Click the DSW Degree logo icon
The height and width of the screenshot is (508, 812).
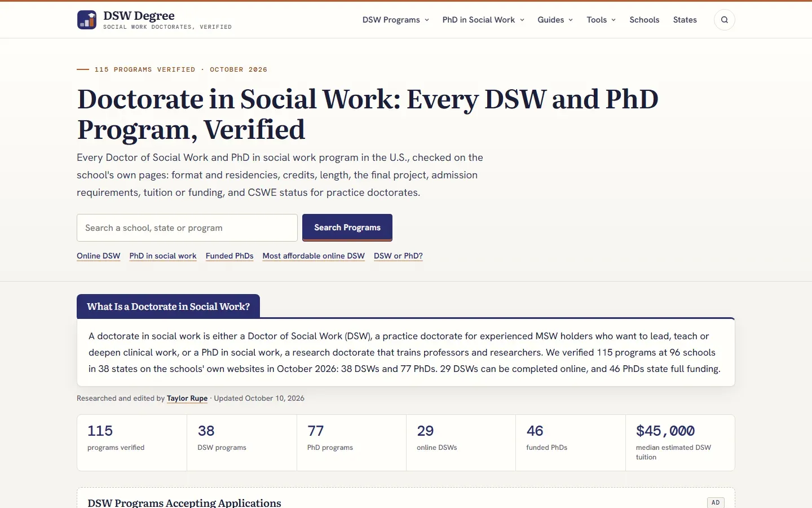87,20
